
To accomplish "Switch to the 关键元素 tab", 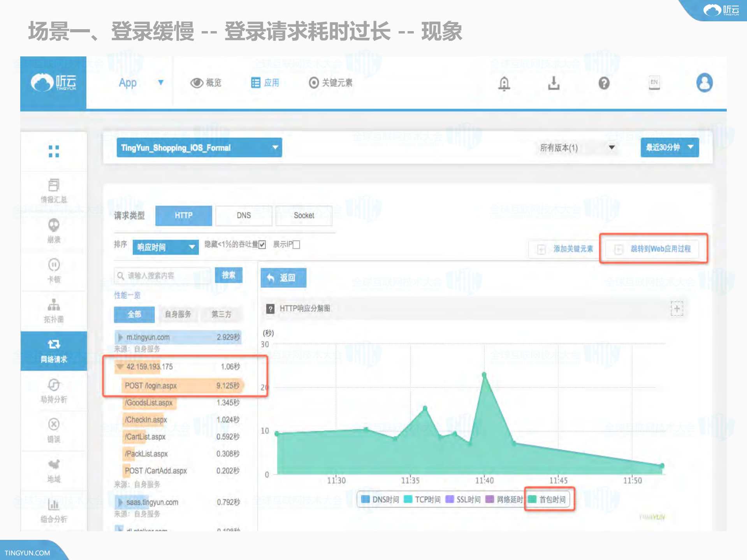I will pos(330,83).
